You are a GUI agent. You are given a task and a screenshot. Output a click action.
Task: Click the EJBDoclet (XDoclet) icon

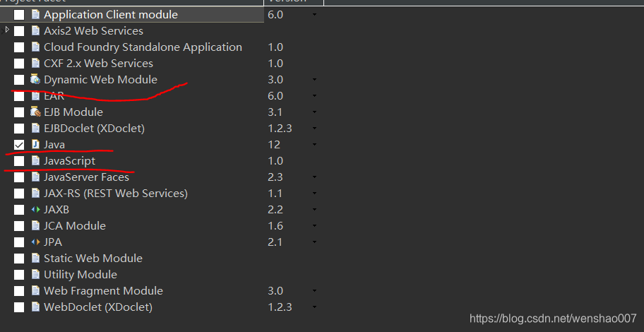coord(35,128)
